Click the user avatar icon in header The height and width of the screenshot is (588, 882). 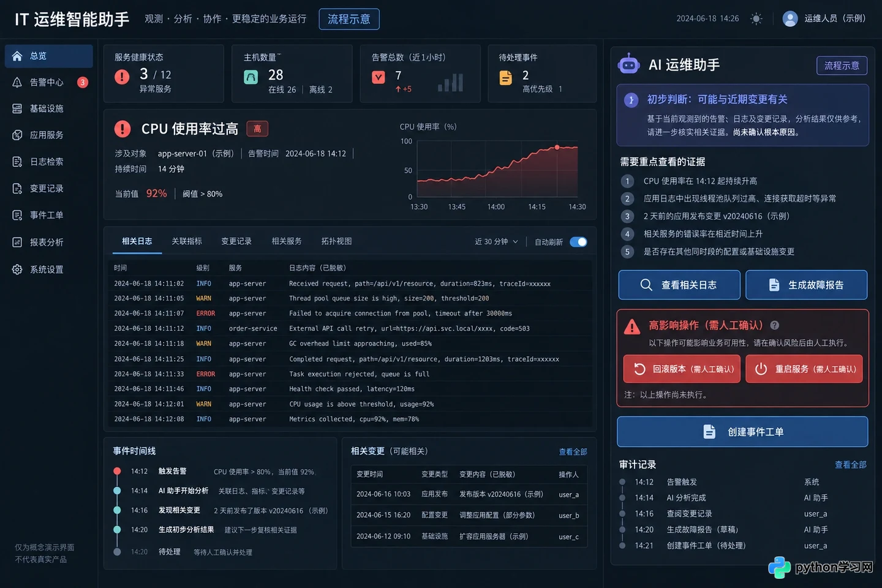coord(790,18)
